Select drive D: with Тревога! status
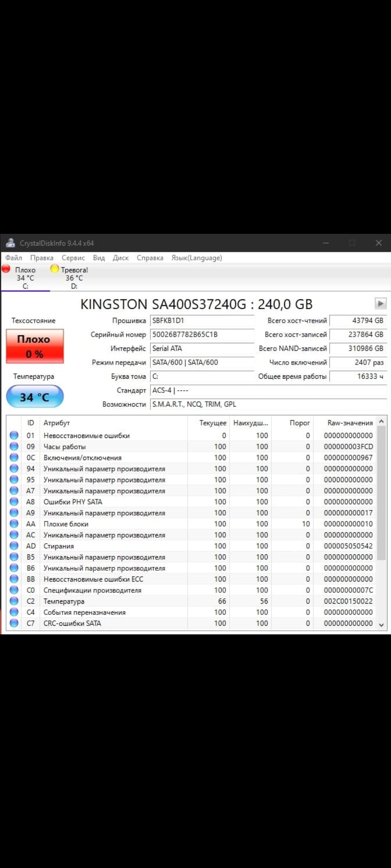Image resolution: width=391 pixels, height=868 pixels. (74, 278)
